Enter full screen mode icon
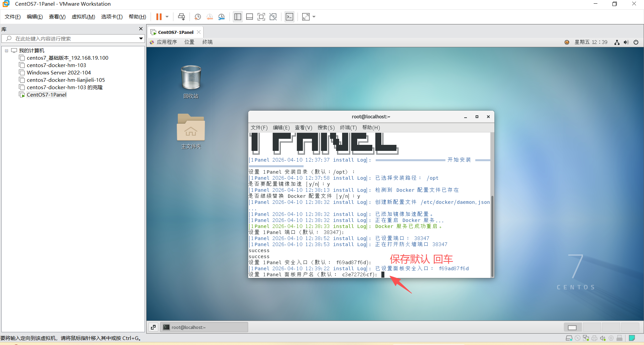The height and width of the screenshot is (345, 644). (261, 17)
